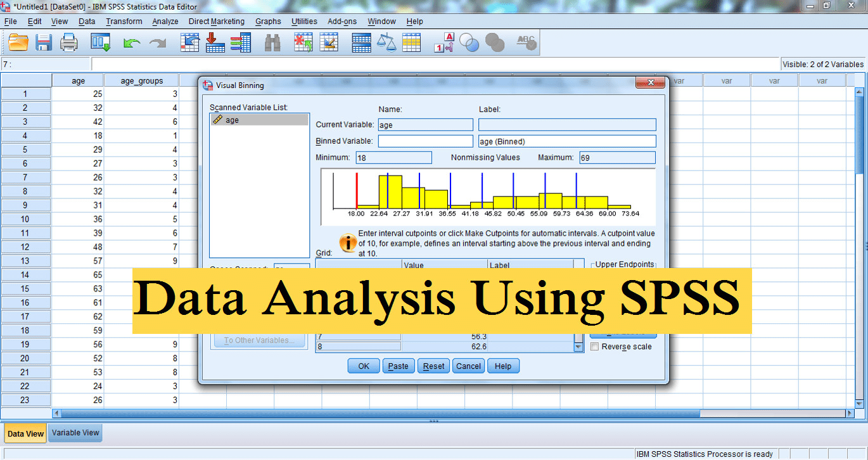Select the red cutpoint line at 18.00

click(357, 190)
